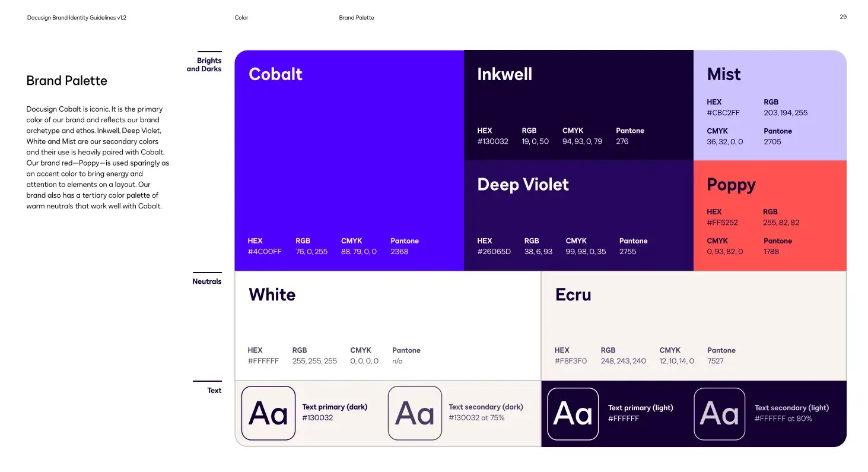Image resolution: width=868 pixels, height=472 pixels.
Task: Click the Ecru Pantone value 7527
Action: click(x=716, y=361)
